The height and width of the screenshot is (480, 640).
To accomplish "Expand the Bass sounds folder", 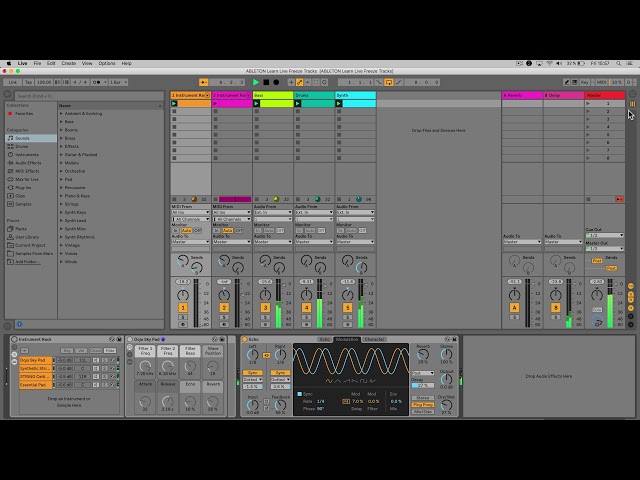I will point(62,122).
